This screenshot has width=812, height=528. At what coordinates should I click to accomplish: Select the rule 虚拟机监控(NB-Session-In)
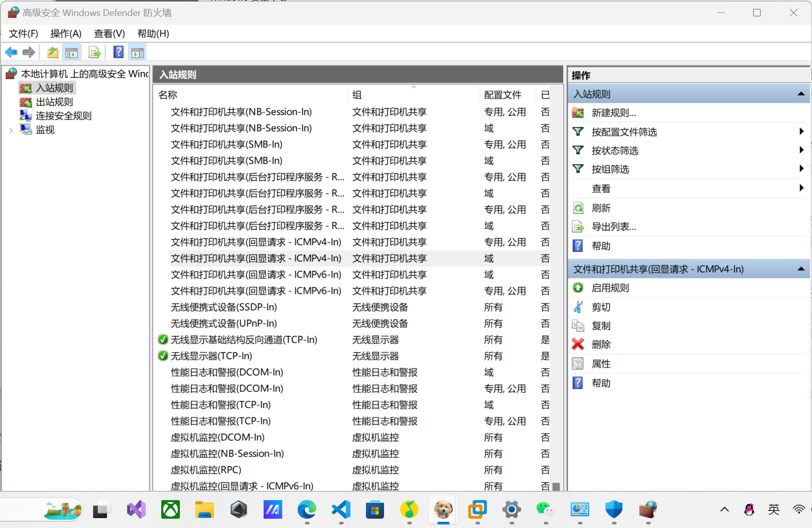click(x=227, y=454)
